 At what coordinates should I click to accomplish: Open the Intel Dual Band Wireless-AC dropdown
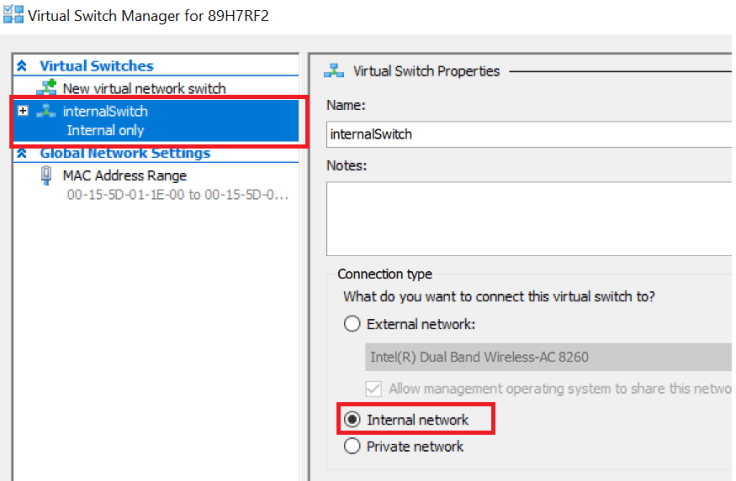pos(548,357)
